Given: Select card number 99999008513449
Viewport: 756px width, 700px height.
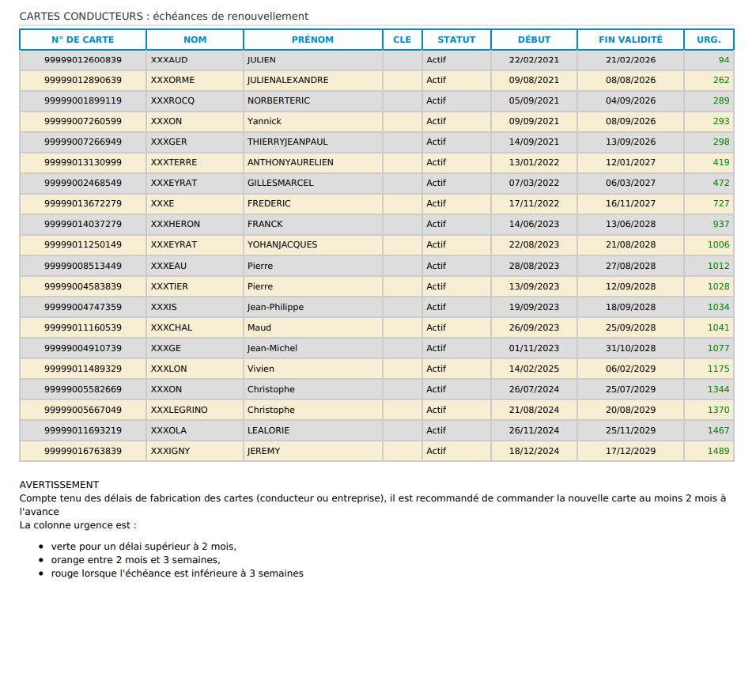Looking at the screenshot, I should 83,266.
